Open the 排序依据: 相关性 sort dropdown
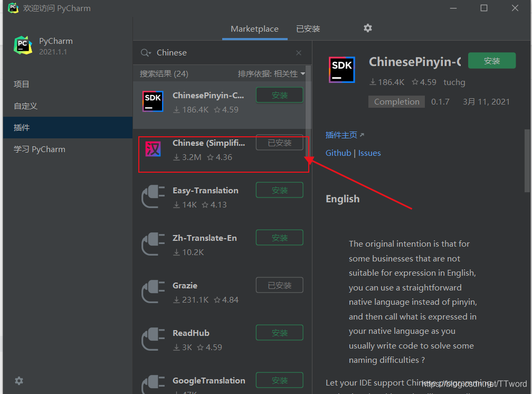Image resolution: width=532 pixels, height=394 pixels. tap(271, 74)
